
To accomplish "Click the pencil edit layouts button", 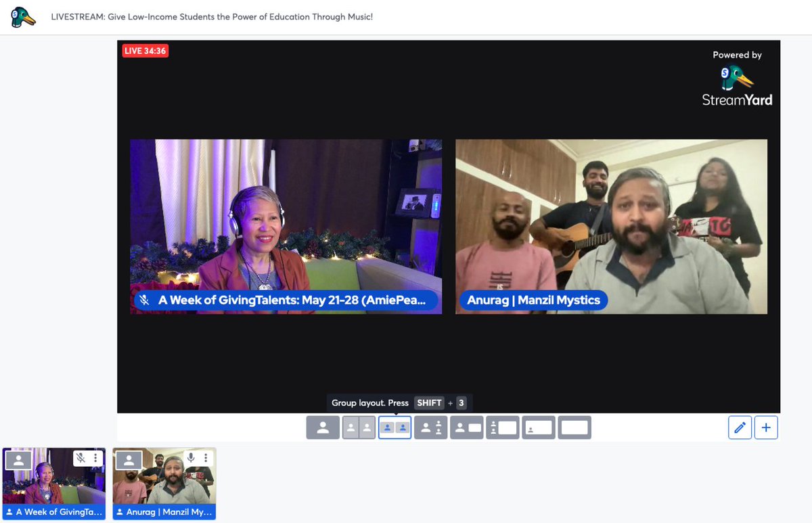I will coord(740,428).
